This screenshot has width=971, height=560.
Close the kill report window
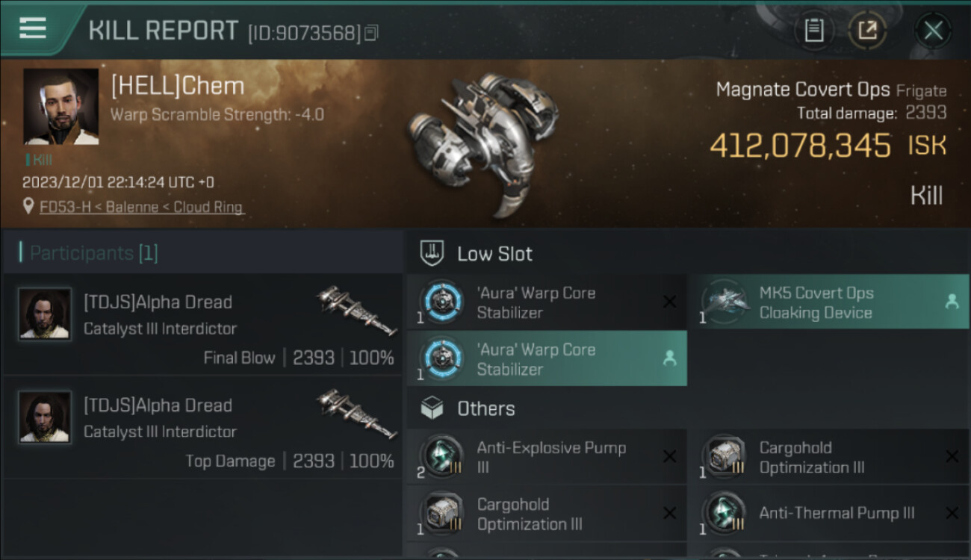pyautogui.click(x=933, y=31)
